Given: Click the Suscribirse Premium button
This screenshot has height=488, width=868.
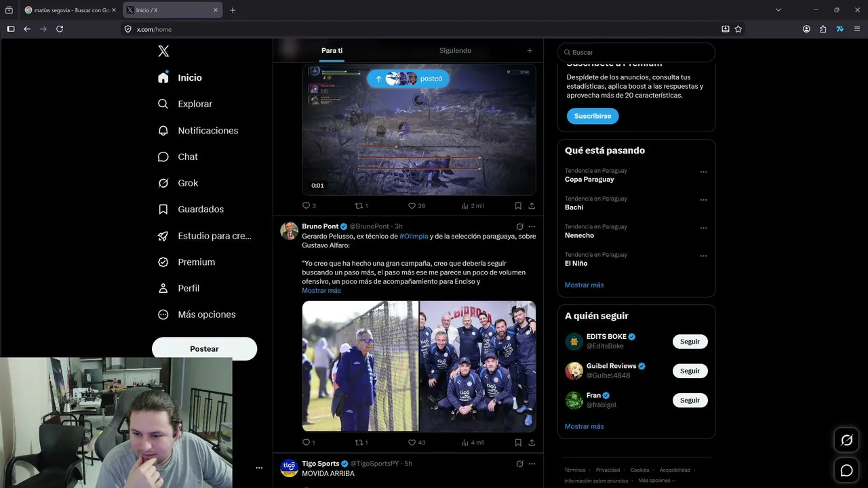Looking at the screenshot, I should [593, 116].
